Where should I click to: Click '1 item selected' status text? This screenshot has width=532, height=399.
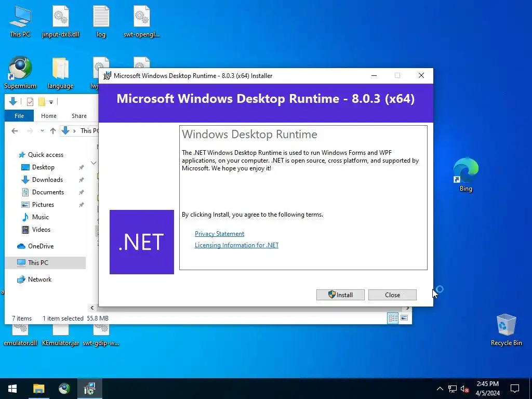pos(63,318)
